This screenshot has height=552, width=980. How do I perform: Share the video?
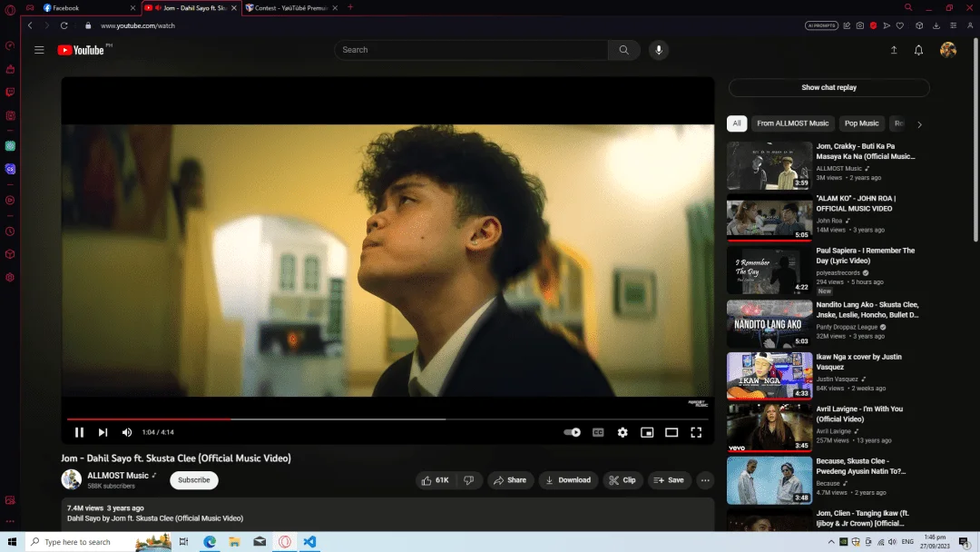[x=510, y=480]
